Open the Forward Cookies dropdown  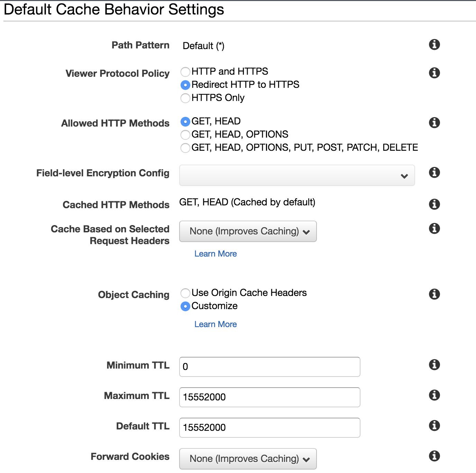coord(248,459)
